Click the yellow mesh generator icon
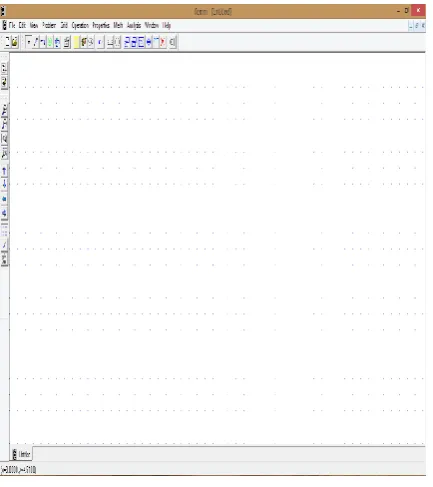The height and width of the screenshot is (487, 433). (76, 42)
